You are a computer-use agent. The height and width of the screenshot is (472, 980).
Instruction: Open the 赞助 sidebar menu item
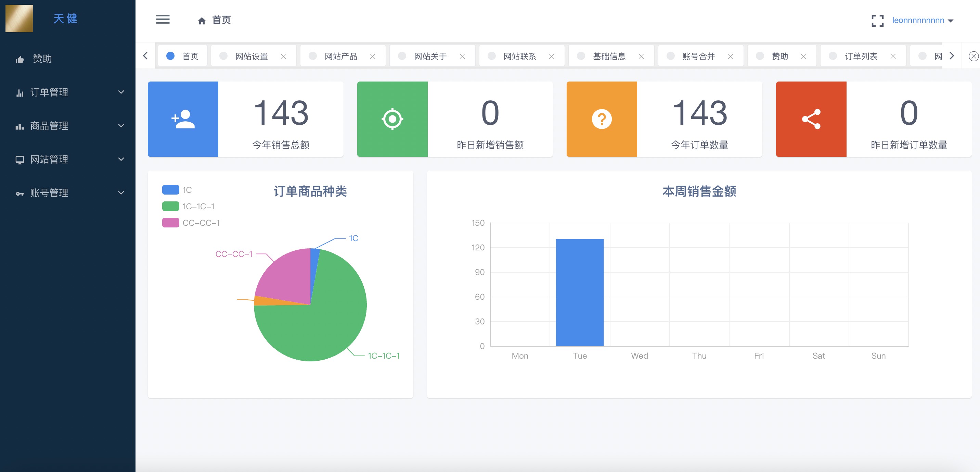(68, 59)
